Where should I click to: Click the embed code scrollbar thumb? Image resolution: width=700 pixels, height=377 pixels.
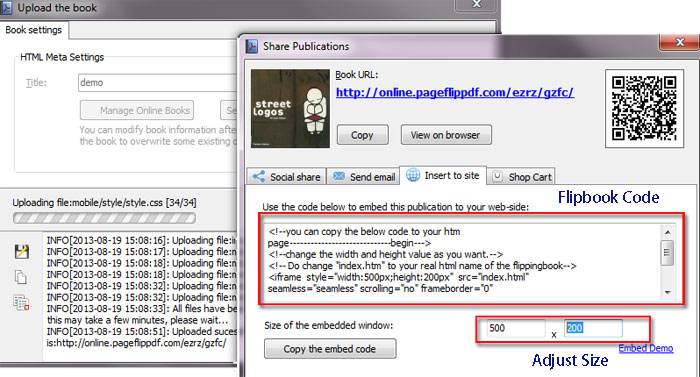(x=667, y=252)
